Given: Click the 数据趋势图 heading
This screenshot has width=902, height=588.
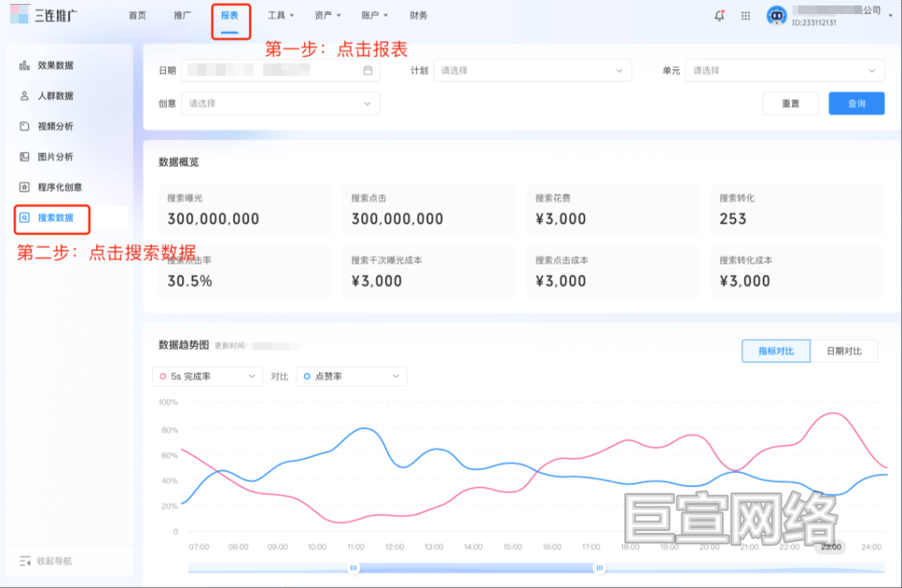Looking at the screenshot, I should [184, 345].
